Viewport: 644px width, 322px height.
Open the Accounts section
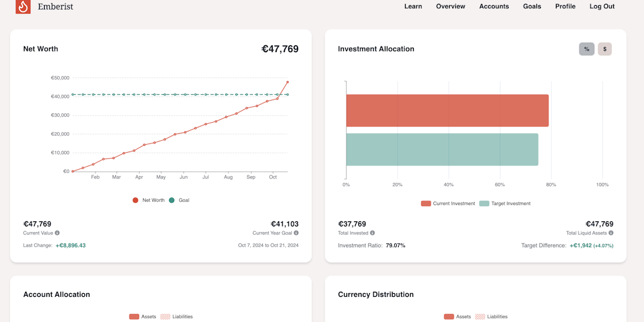point(494,6)
